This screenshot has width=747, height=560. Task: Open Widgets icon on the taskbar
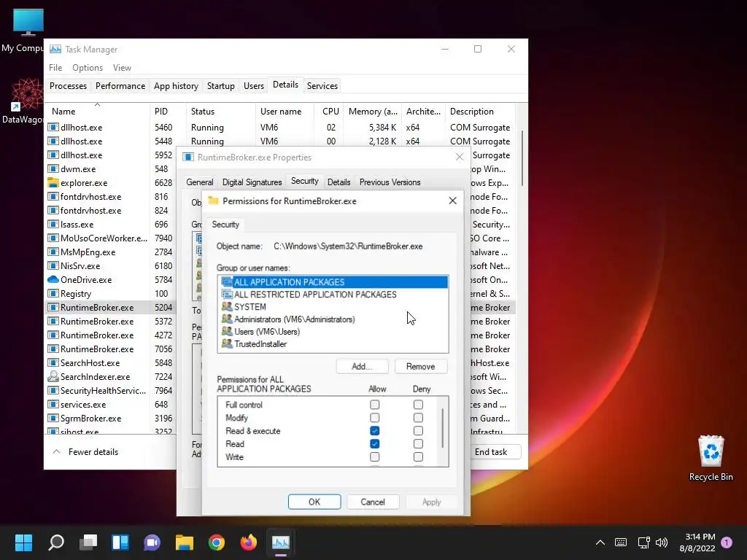[x=120, y=542]
